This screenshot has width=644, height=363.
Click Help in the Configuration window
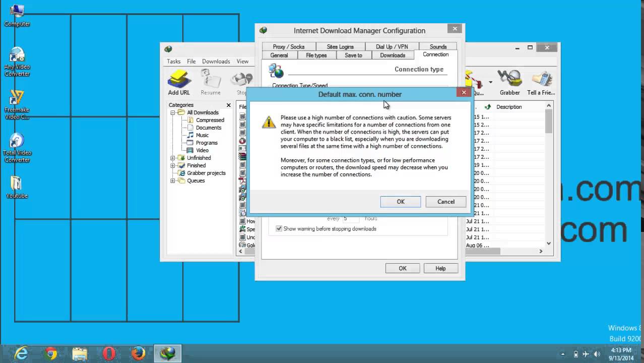pos(440,268)
